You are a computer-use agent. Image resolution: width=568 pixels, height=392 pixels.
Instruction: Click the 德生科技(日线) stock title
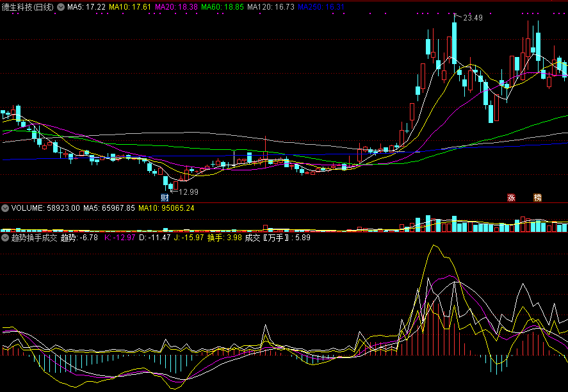(28, 7)
